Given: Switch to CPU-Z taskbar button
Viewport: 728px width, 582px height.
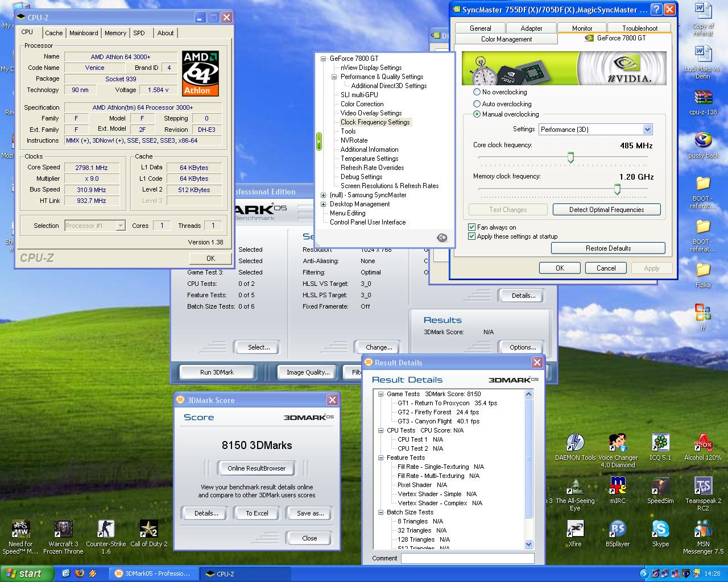Looking at the screenshot, I should [x=245, y=573].
